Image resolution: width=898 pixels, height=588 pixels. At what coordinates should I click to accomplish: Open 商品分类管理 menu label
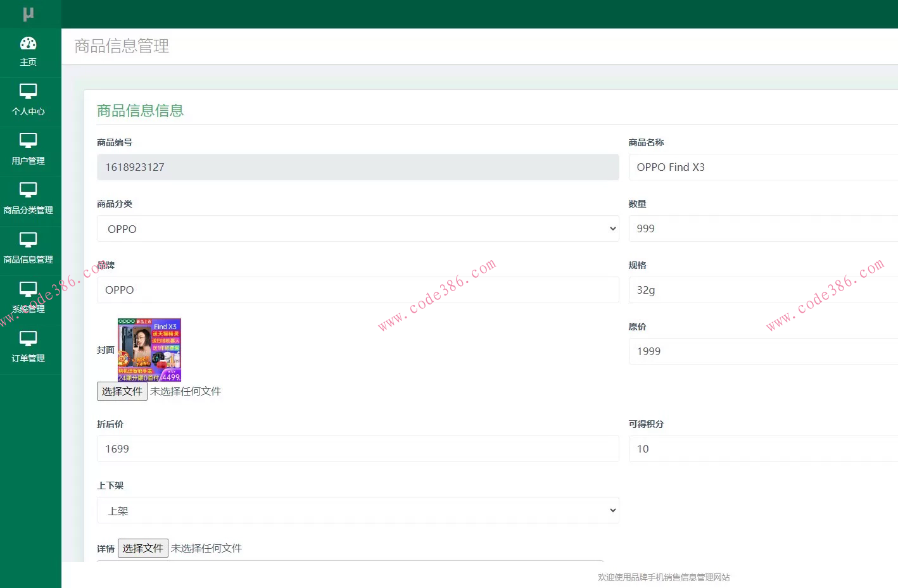click(x=28, y=210)
